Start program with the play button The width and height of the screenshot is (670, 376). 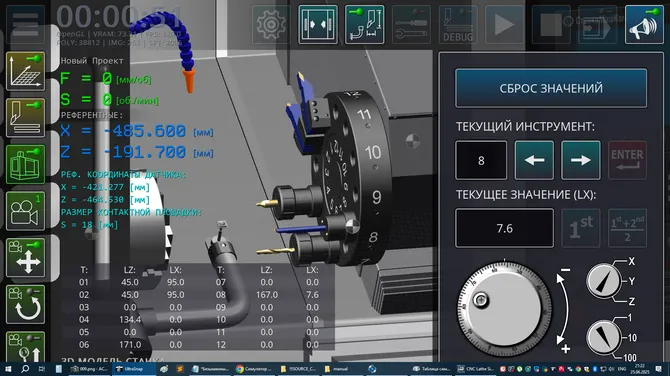[x=504, y=24]
